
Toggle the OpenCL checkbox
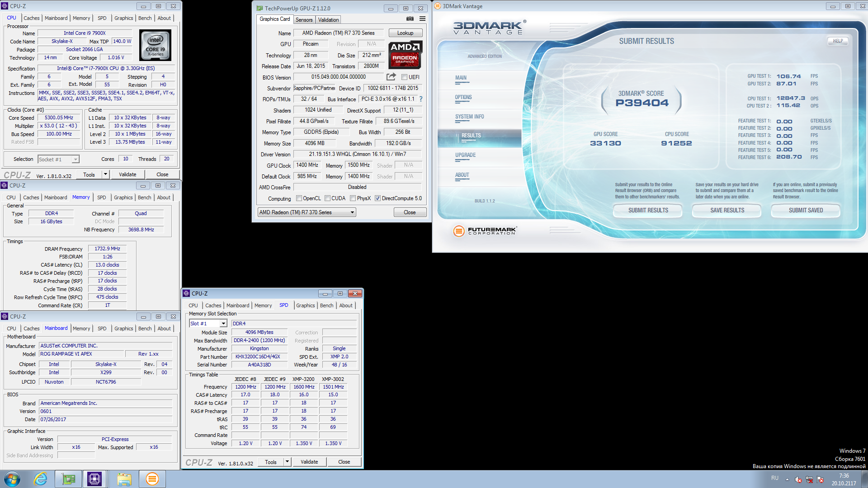coord(299,198)
